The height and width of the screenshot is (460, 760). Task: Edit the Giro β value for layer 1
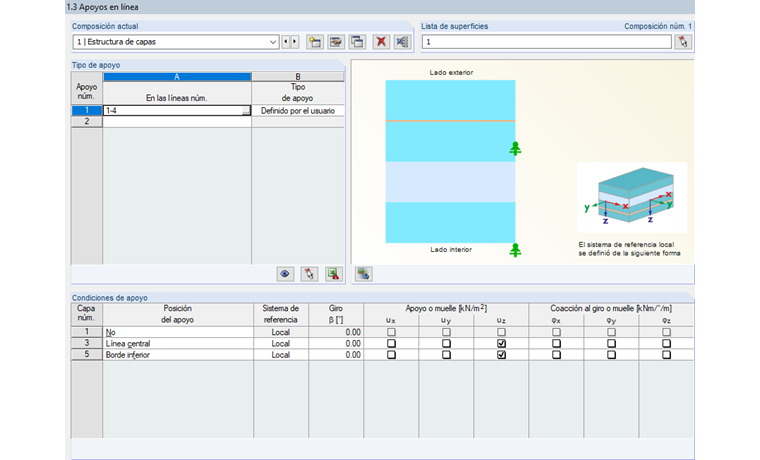(x=336, y=333)
